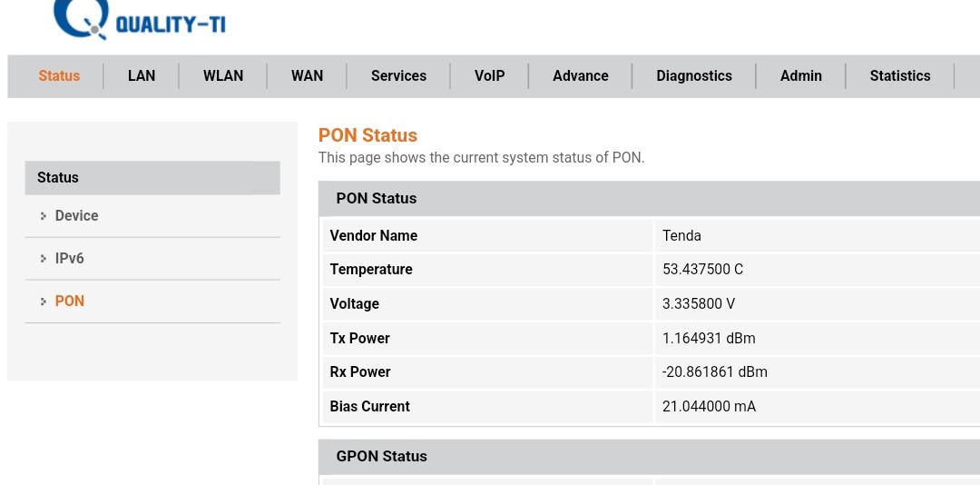980x485 pixels.
Task: Select the Services tab
Action: (398, 76)
